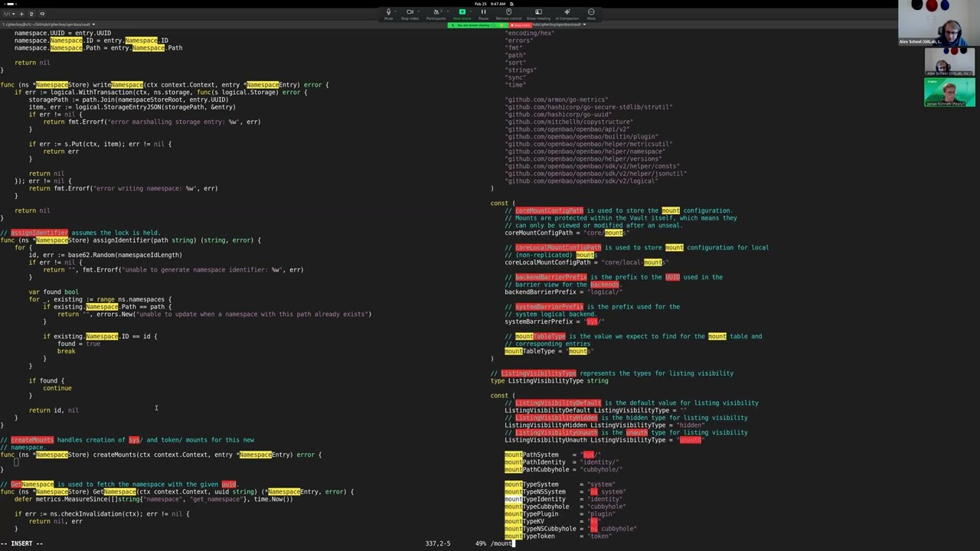Click the "github.com/hashicorp/go-uuid" import

point(558,114)
